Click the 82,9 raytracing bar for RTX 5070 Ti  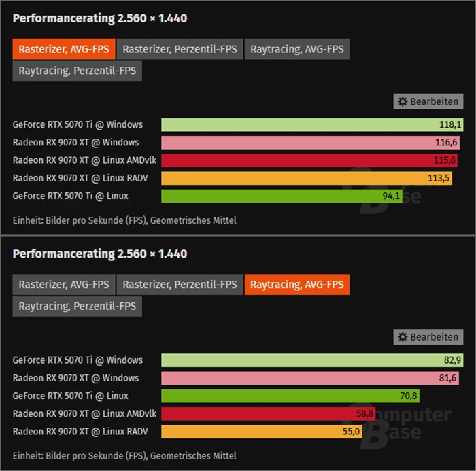[312, 360]
